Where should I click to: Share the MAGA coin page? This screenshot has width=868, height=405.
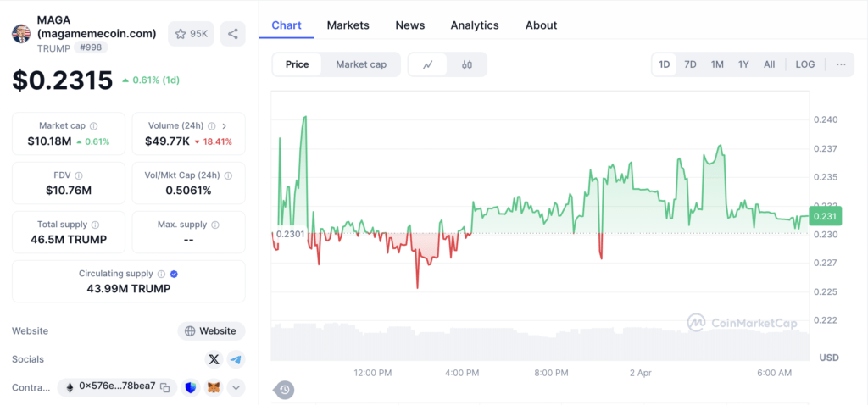point(233,34)
